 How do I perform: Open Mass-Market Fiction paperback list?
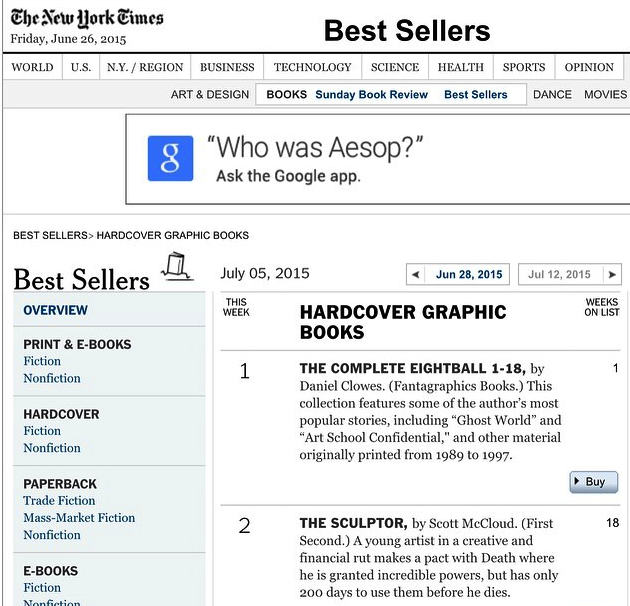tap(79, 518)
